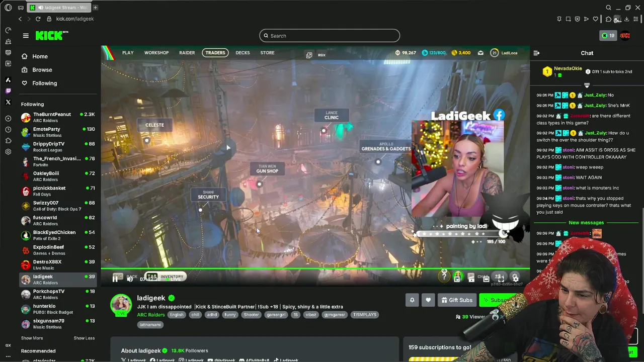Click the browser address bar kick.com/ladigeek

[75, 19]
